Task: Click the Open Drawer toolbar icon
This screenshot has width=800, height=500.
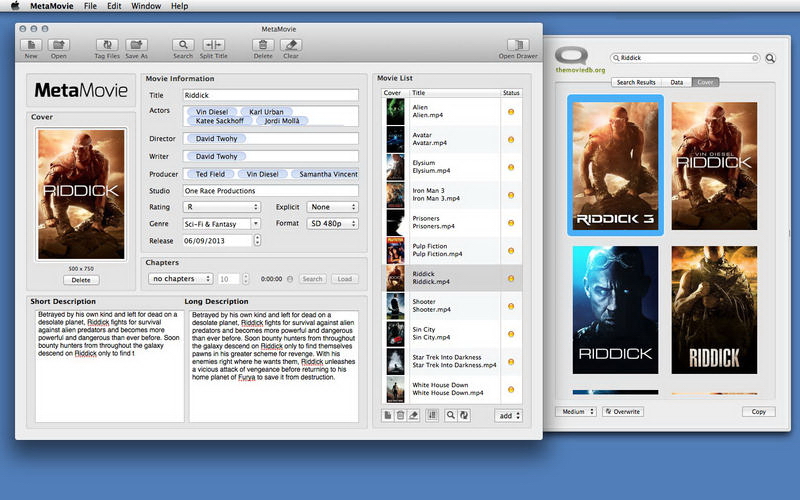Action: (x=518, y=45)
